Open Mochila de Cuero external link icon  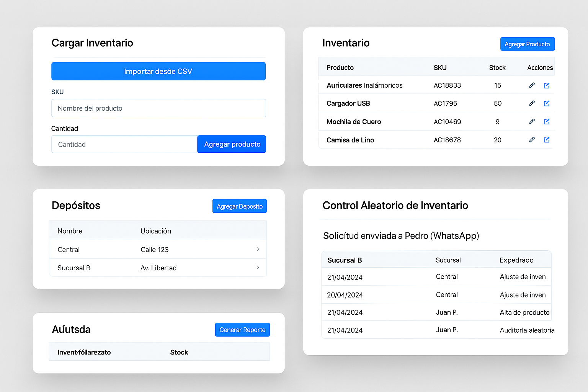[x=547, y=121]
